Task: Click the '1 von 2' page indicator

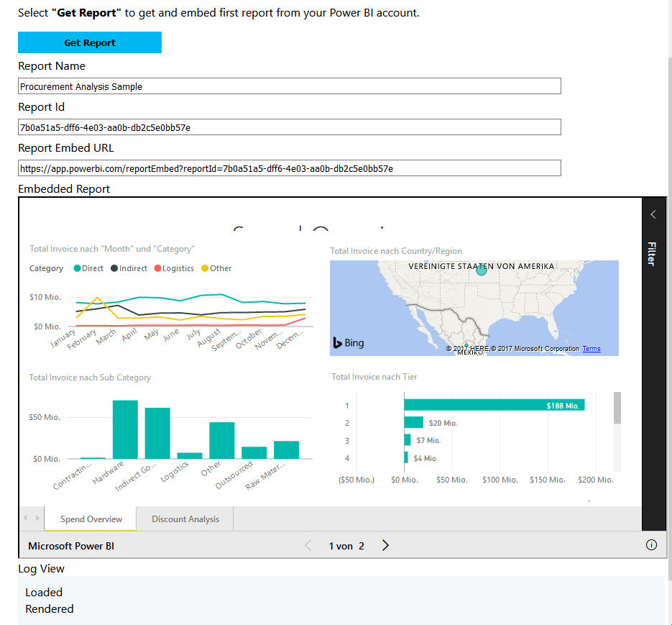Action: pos(346,546)
